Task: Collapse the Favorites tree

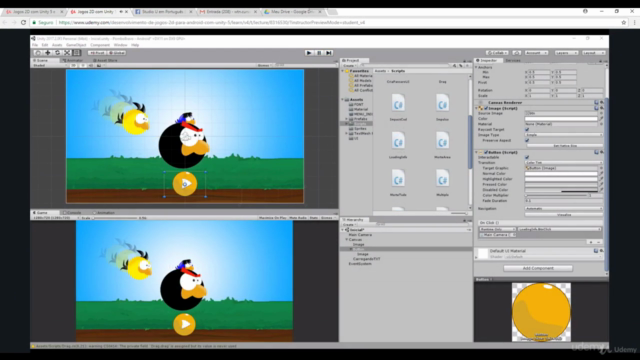Action: [342, 71]
